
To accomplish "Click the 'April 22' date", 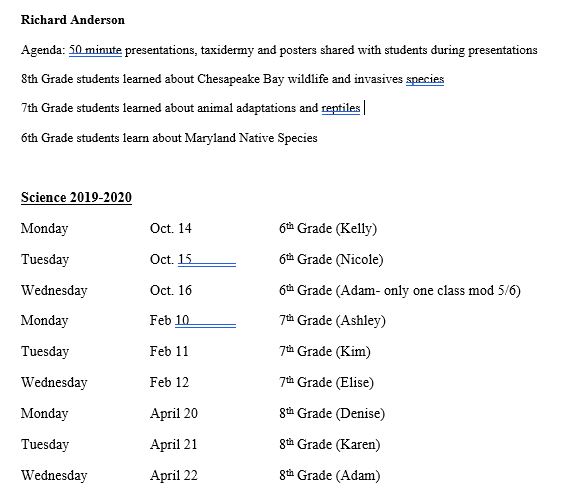I will point(174,475).
